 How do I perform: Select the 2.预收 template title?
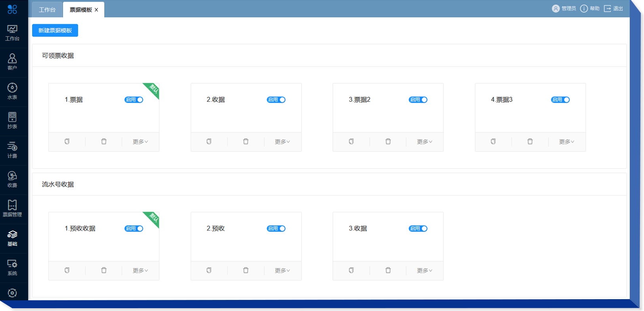pos(216,229)
